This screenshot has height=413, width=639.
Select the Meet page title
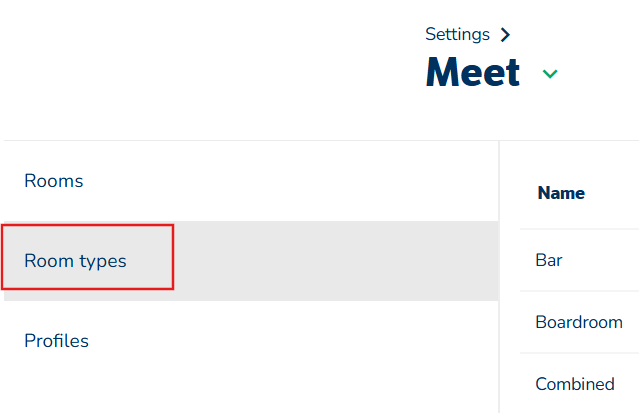coord(473,72)
